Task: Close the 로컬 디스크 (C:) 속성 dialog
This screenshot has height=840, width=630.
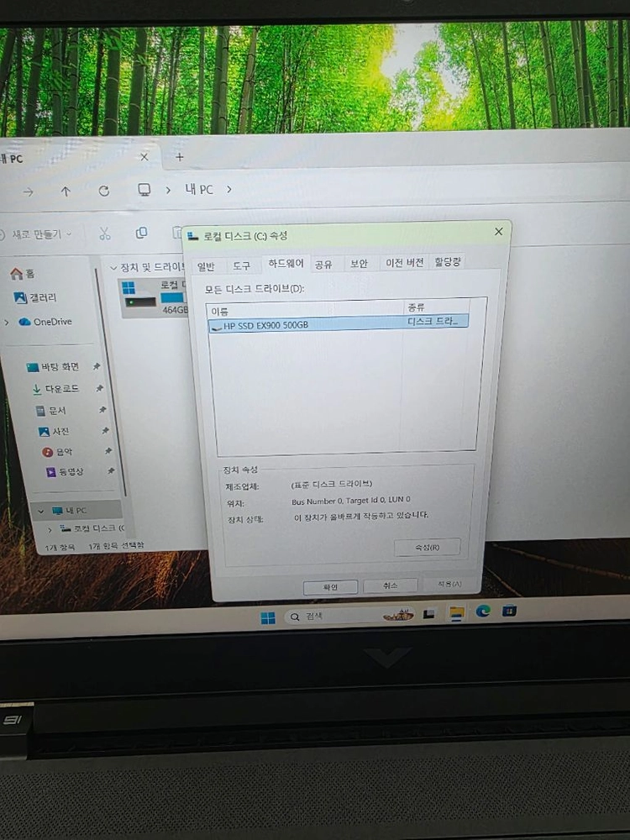Action: 498,232
